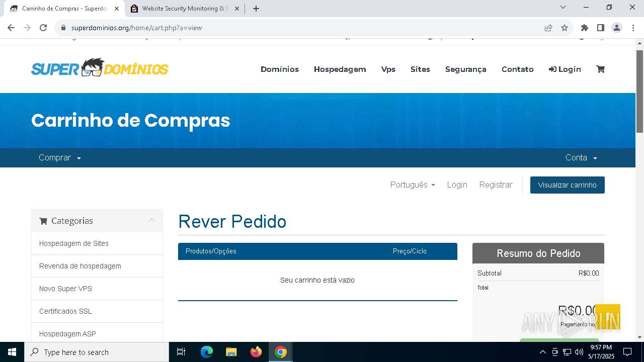The width and height of the screenshot is (644, 362).
Task: Open the Windows Start menu
Action: pos(12,352)
